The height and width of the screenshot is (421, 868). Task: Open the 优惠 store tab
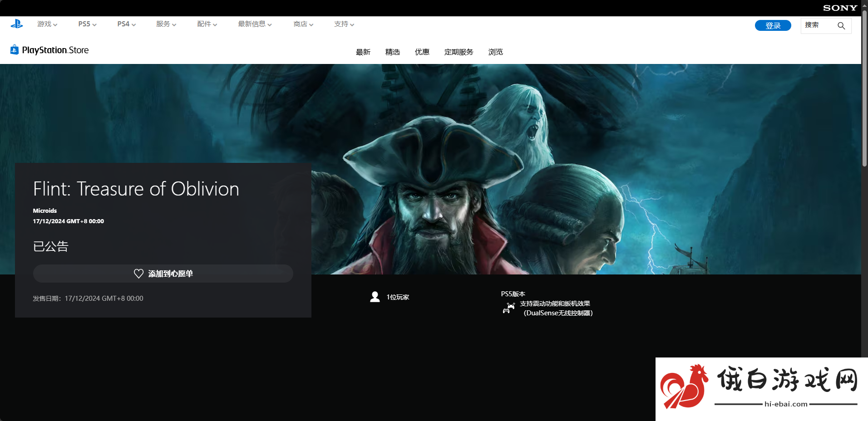coord(422,52)
